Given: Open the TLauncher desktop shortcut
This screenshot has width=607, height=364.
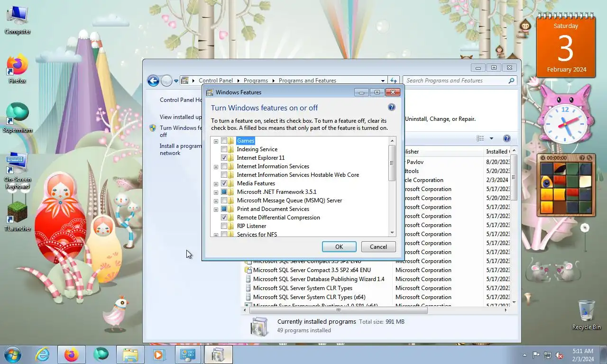Looking at the screenshot, I should pyautogui.click(x=18, y=217).
